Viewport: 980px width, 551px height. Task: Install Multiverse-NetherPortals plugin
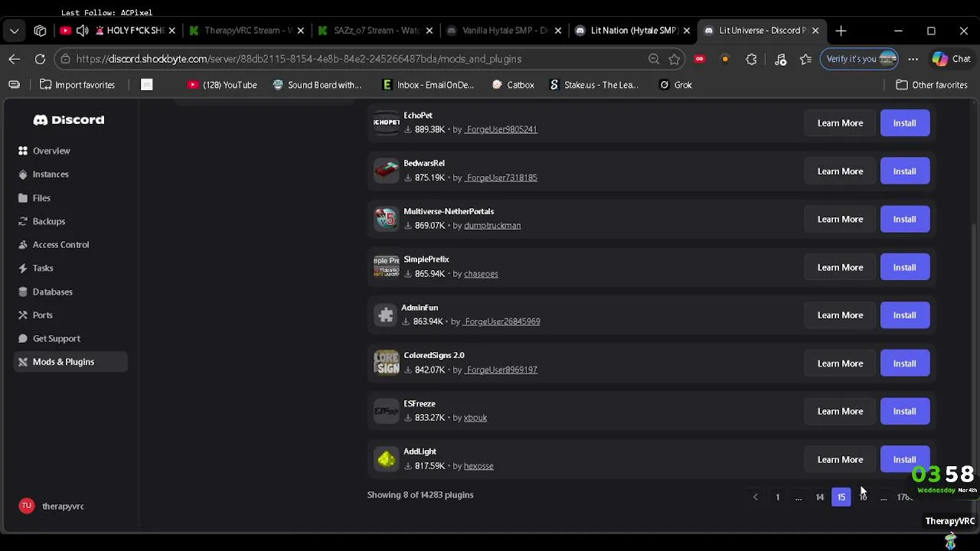coord(905,219)
